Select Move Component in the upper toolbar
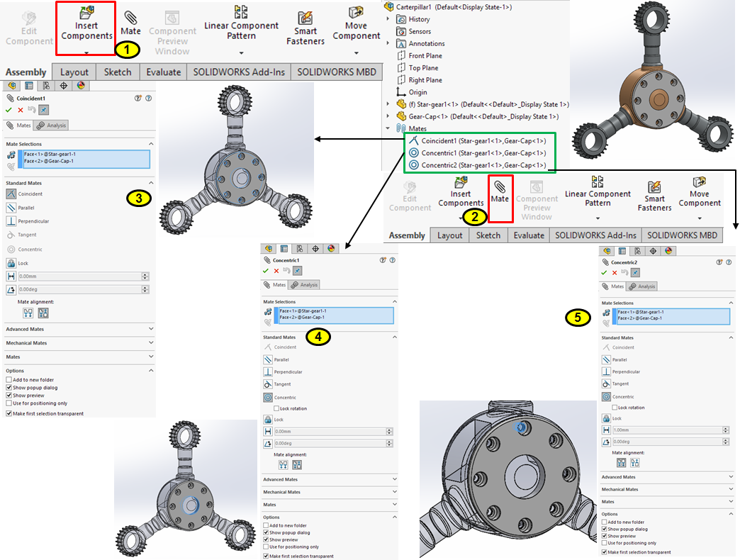740x560 pixels. point(356,23)
